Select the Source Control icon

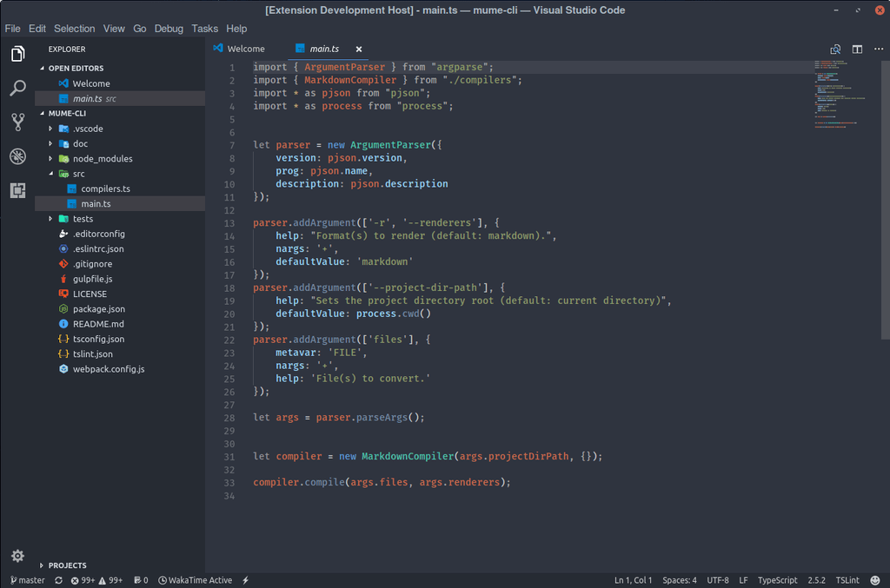point(17,122)
